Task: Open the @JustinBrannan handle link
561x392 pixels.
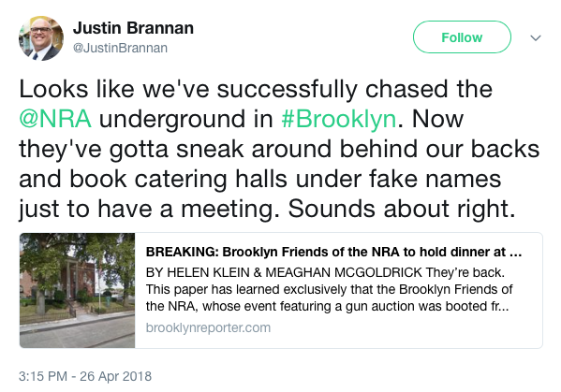Action: click(120, 48)
